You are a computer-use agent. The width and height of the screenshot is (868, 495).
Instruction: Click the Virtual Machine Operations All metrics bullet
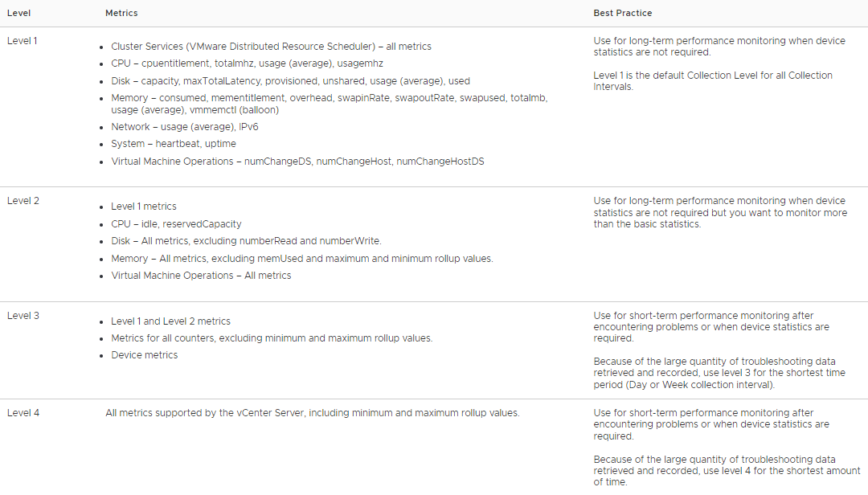coord(201,276)
